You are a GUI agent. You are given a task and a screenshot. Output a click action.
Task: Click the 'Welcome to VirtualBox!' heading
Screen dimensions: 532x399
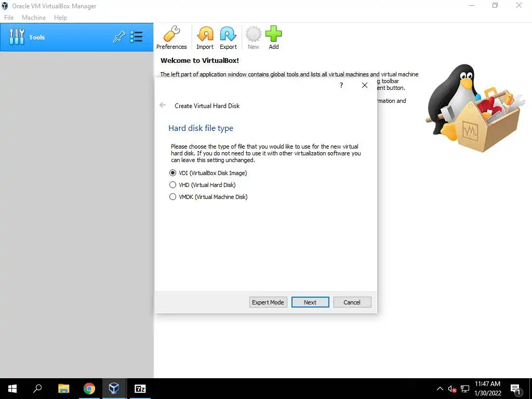pyautogui.click(x=199, y=61)
